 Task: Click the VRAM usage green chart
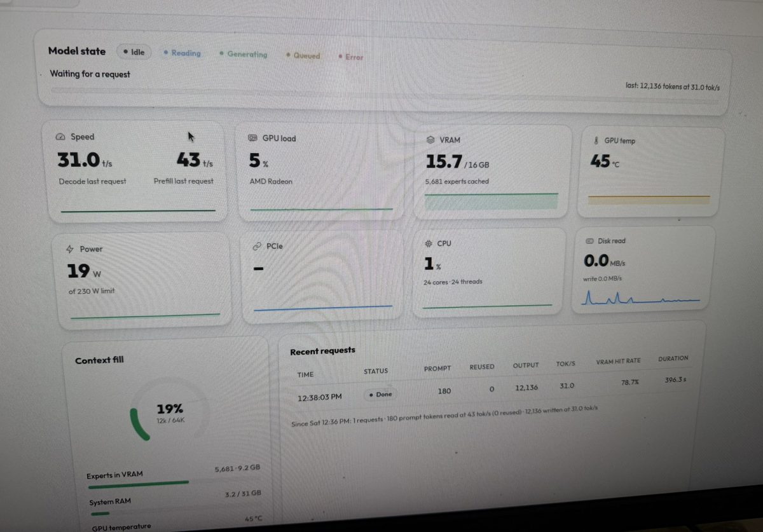click(491, 201)
